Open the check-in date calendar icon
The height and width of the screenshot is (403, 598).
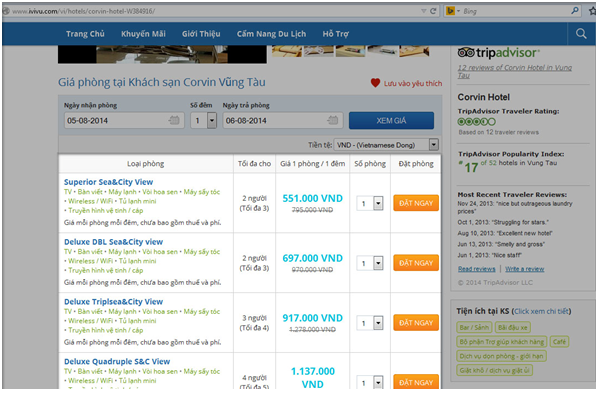pyautogui.click(x=174, y=120)
